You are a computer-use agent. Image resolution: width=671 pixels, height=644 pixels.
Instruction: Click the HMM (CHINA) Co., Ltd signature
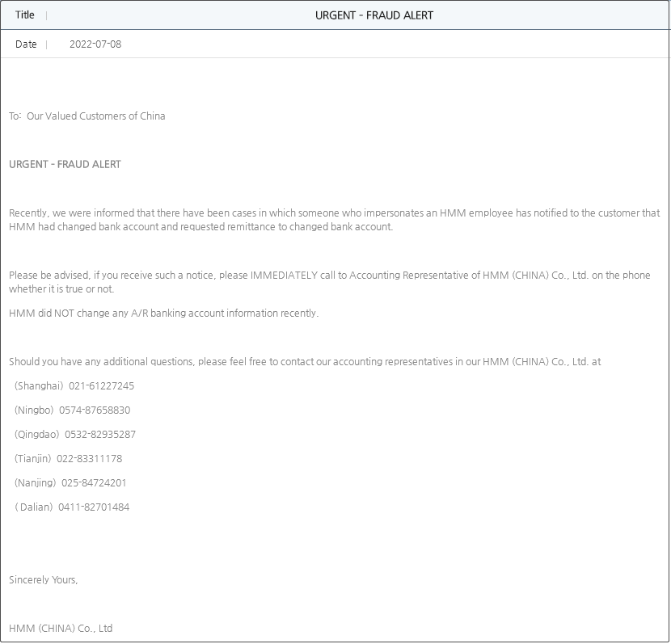pos(61,629)
